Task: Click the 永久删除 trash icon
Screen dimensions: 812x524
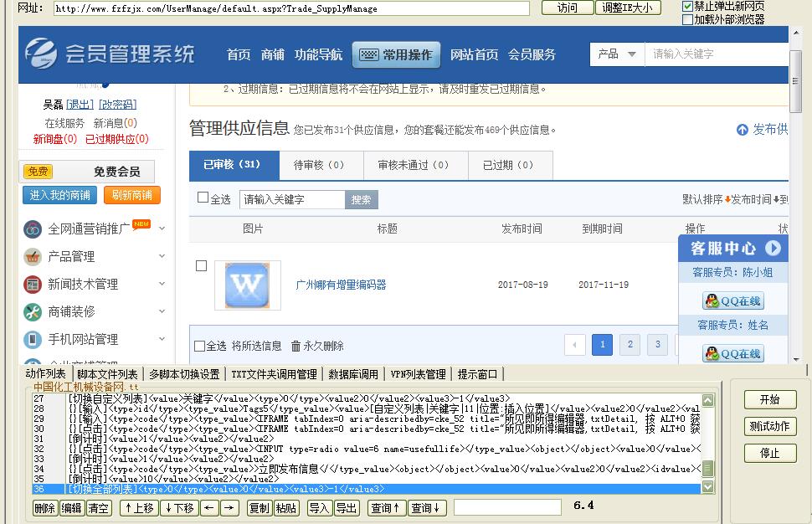Action: [296, 346]
